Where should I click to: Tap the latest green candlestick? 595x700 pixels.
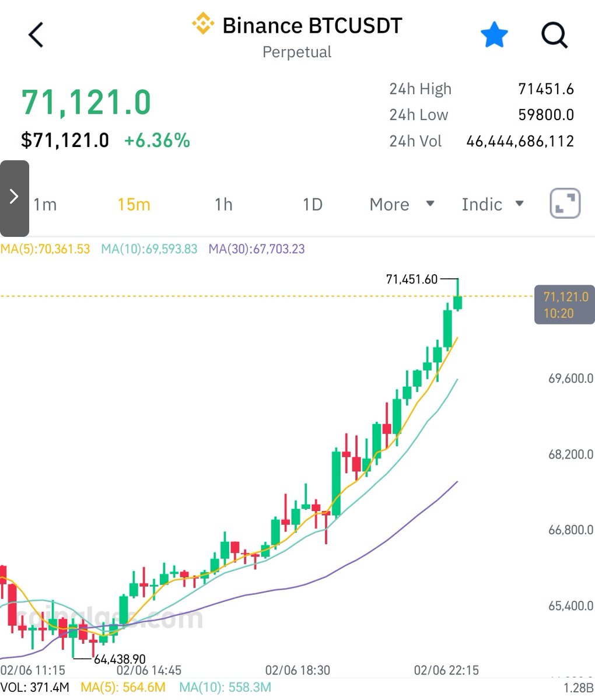458,302
